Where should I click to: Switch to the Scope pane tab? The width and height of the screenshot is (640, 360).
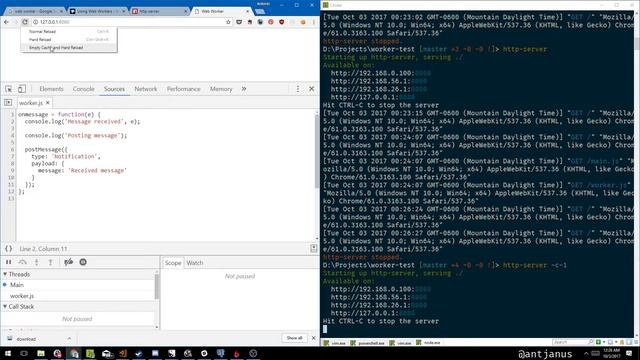tap(173, 263)
